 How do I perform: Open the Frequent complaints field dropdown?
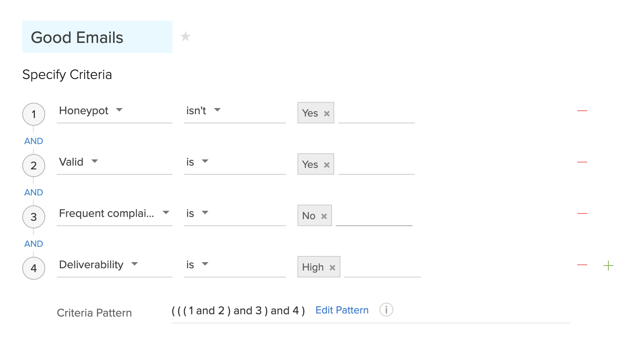pyautogui.click(x=166, y=213)
